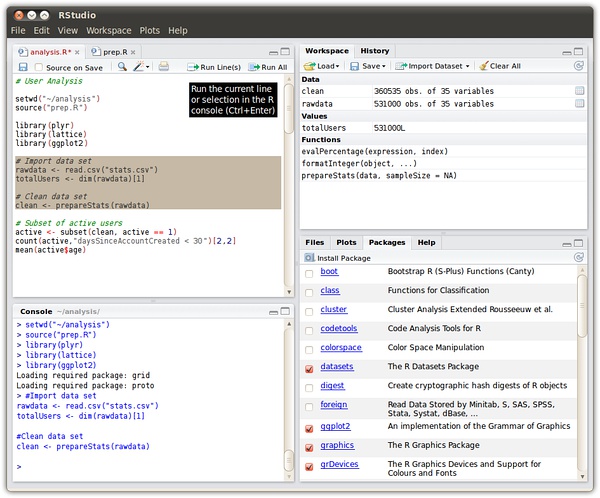The width and height of the screenshot is (600, 498).
Task: Switch to the History tab
Action: [375, 50]
